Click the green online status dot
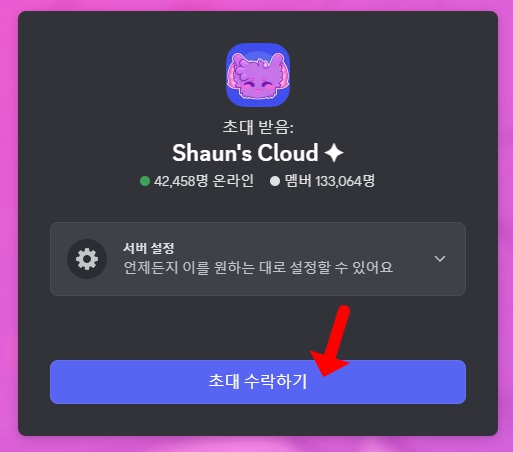Screen dimensions: 513x452 [145, 181]
